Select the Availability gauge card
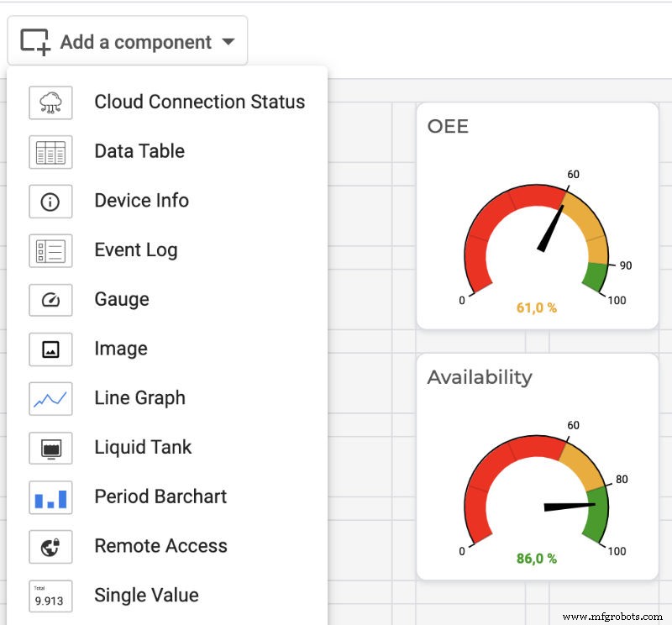Image resolution: width=672 pixels, height=625 pixels. [x=537, y=466]
